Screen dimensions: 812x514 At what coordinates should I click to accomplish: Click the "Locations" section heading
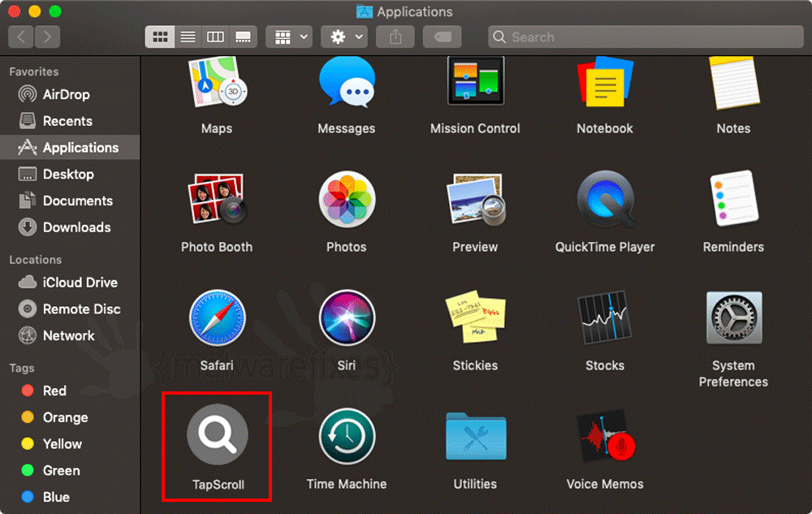tap(35, 259)
